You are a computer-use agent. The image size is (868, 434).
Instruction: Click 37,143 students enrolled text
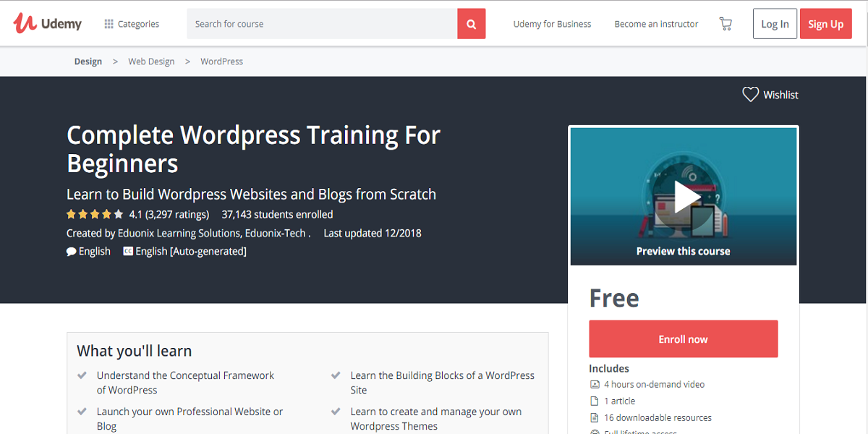pos(278,214)
